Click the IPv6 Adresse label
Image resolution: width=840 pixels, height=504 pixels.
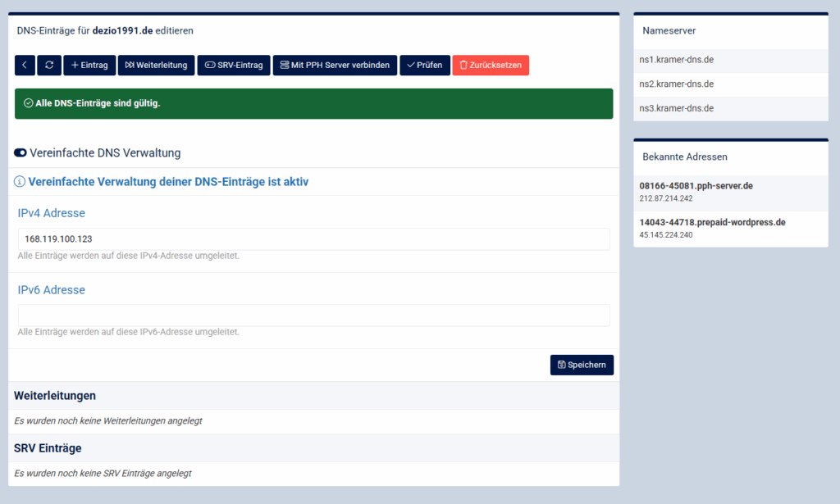(52, 290)
